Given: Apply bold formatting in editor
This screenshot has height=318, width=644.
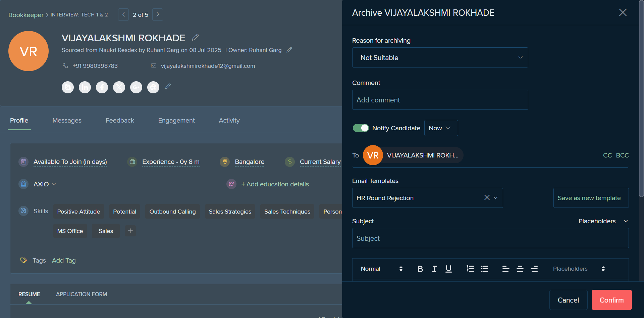Looking at the screenshot, I should tap(420, 269).
